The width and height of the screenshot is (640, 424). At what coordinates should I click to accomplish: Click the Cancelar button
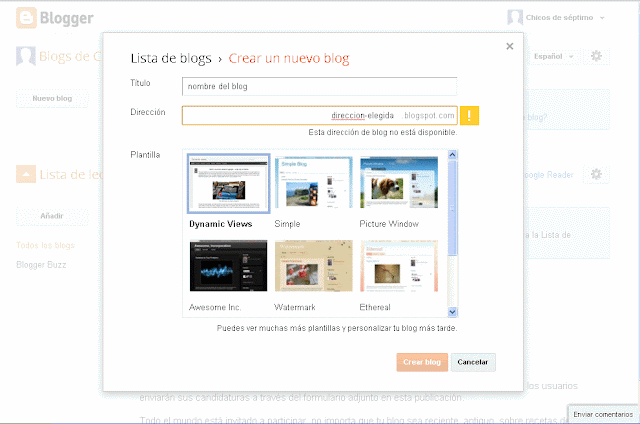[473, 362]
